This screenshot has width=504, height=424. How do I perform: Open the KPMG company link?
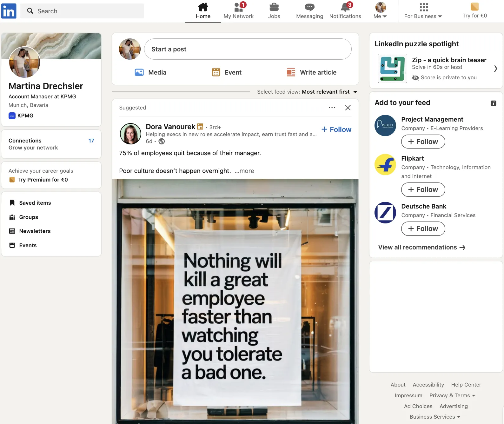[x=21, y=116]
